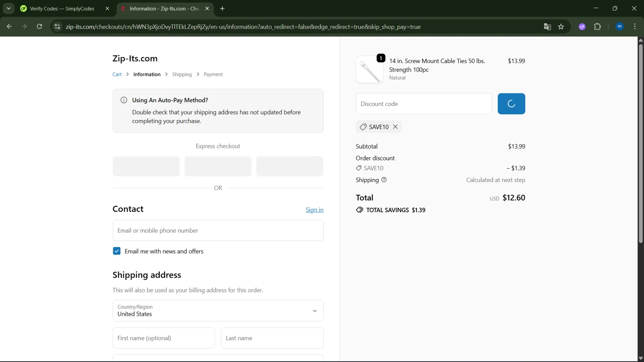Click the scrollbar down arrow
Screen dimensions: 644x362
tap(641, 358)
